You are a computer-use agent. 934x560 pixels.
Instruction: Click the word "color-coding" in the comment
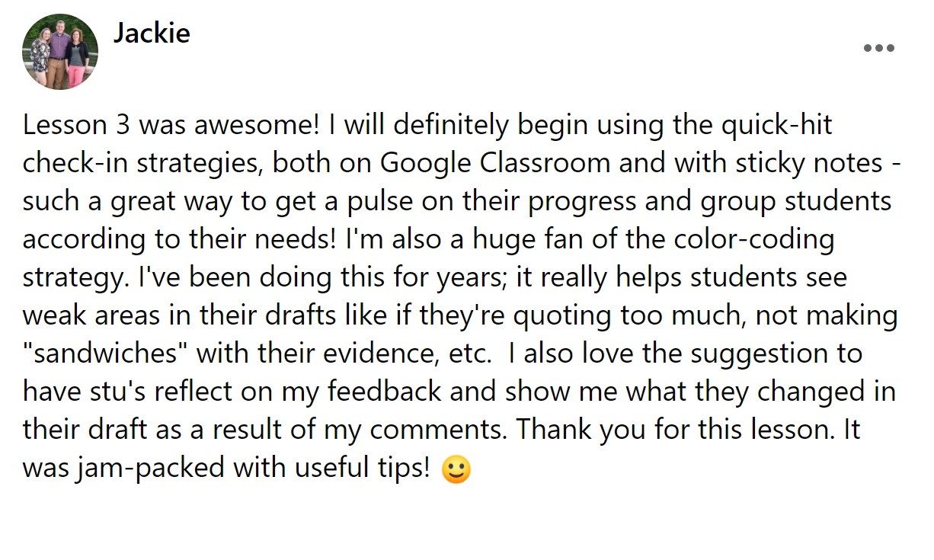[754, 239]
